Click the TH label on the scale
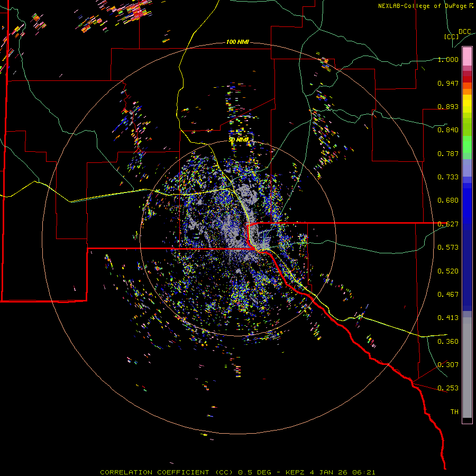 click(454, 412)
